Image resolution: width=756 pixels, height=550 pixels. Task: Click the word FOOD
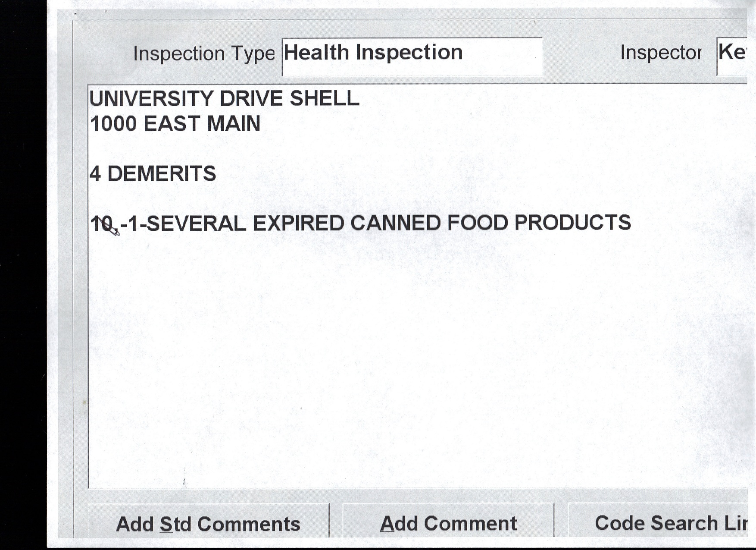pyautogui.click(x=478, y=223)
